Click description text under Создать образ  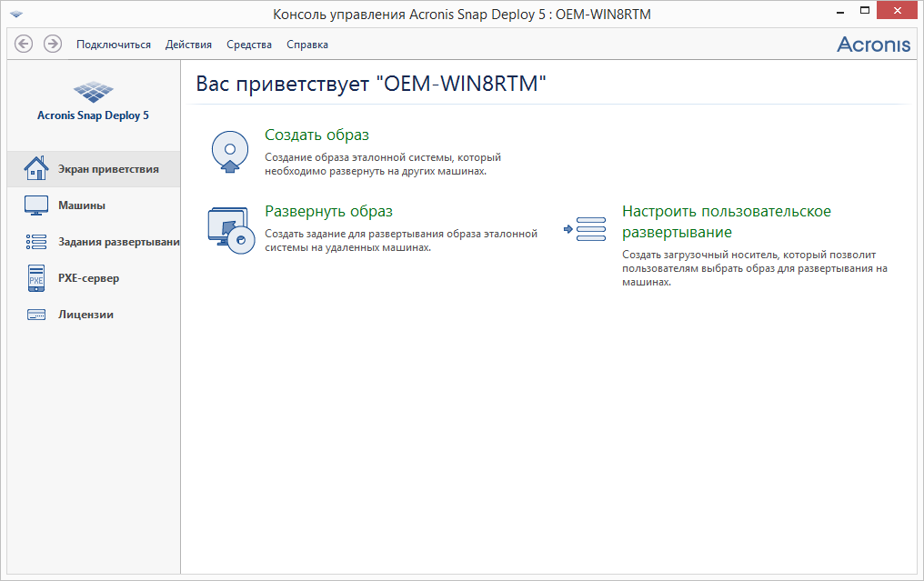383,165
